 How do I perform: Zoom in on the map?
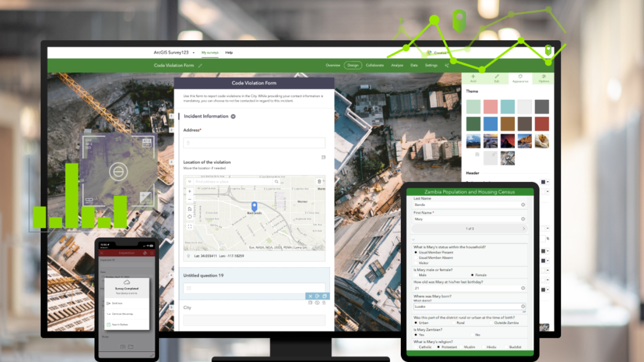pos(189,191)
